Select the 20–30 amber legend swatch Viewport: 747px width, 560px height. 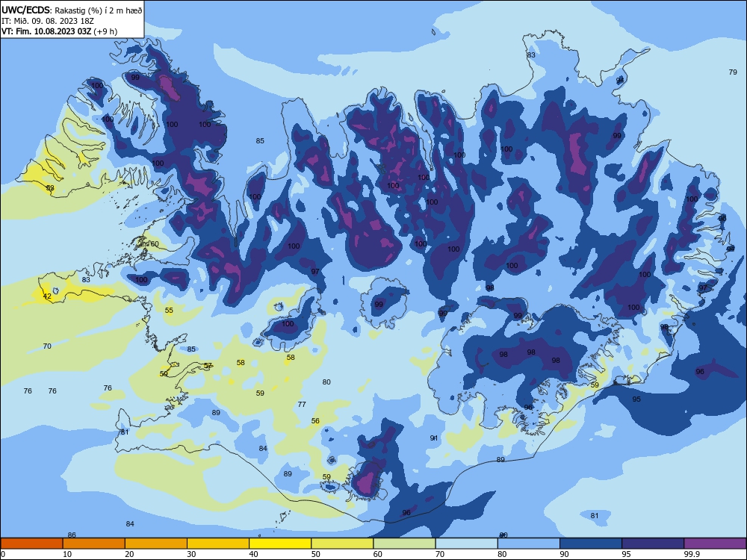coord(156,544)
